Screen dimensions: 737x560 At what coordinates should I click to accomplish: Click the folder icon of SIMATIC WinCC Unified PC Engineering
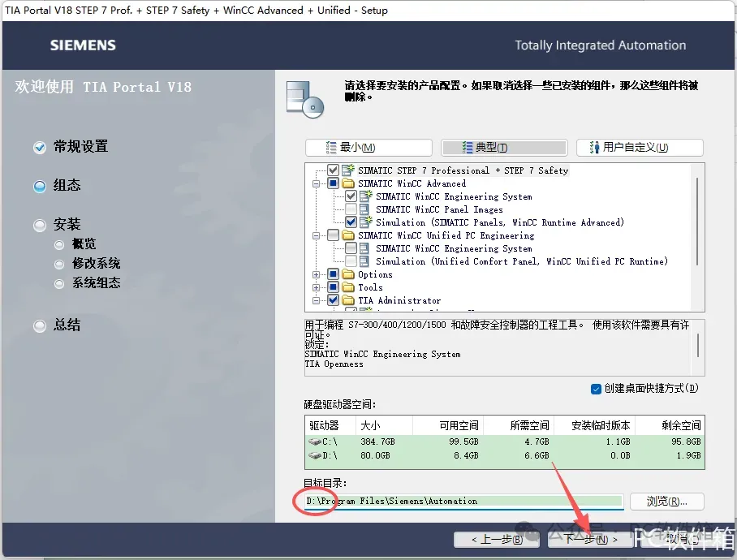pyautogui.click(x=348, y=235)
